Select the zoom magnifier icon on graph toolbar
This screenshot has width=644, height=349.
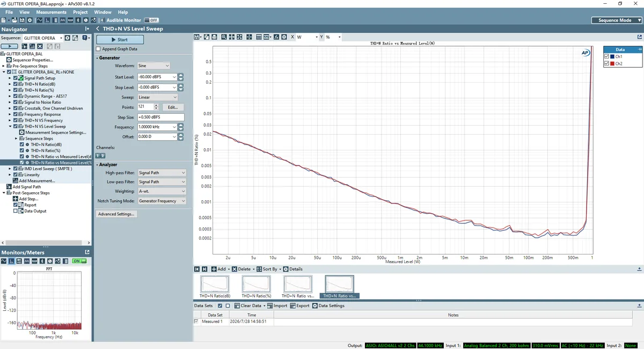[x=224, y=37]
